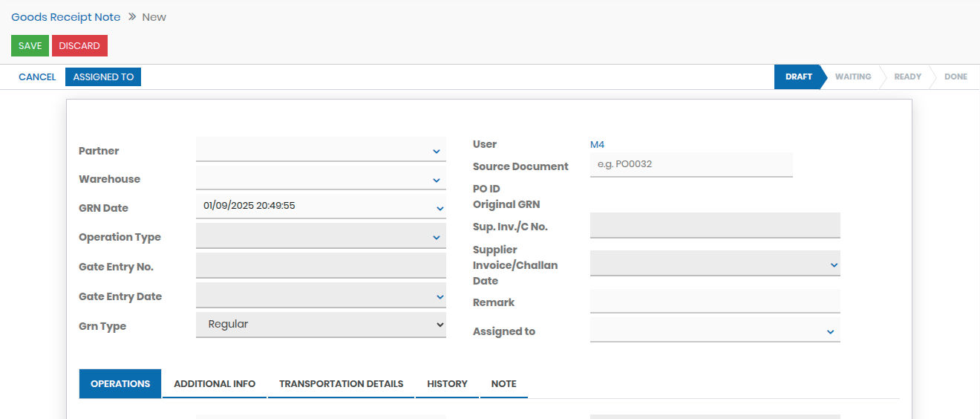Click the Remark text field

tap(714, 302)
